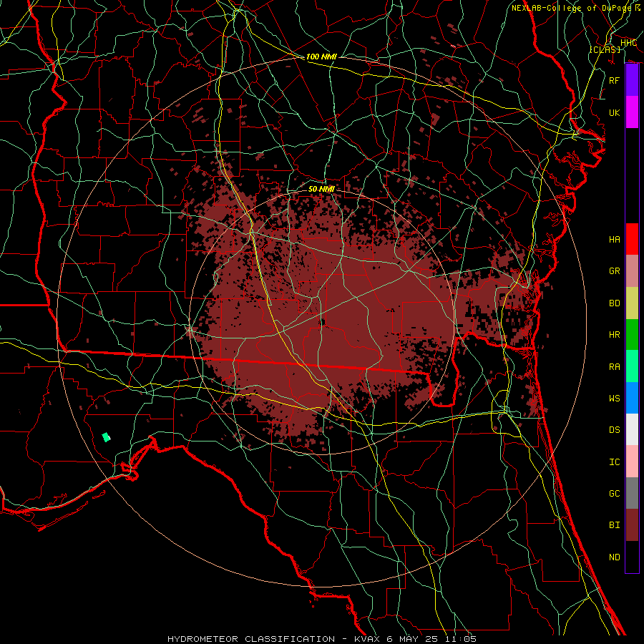Click the DS legend label
This screenshot has height=644, width=644.
pyautogui.click(x=615, y=430)
